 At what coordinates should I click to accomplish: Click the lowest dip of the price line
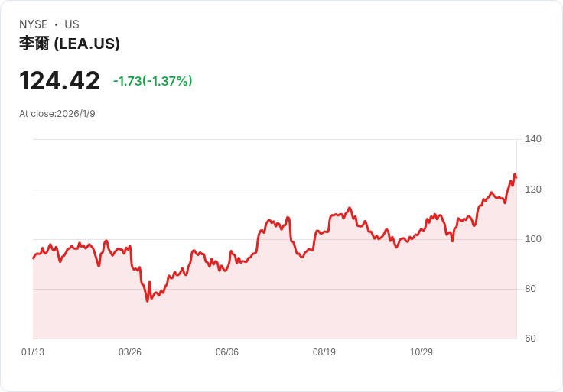(x=148, y=301)
